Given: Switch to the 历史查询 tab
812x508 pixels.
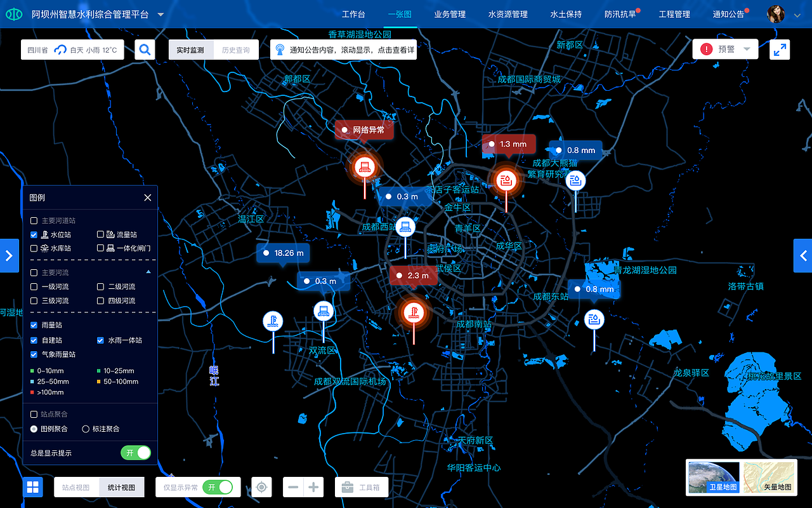Looking at the screenshot, I should (236, 50).
